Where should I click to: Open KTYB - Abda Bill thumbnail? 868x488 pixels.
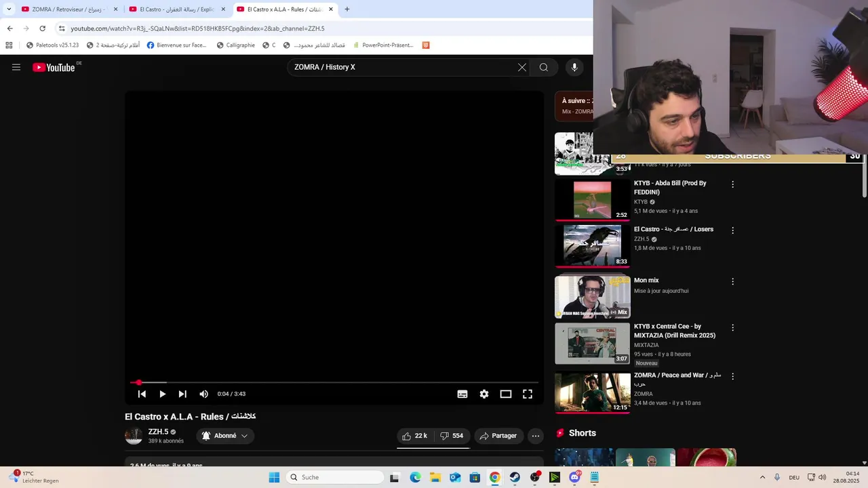tap(592, 200)
